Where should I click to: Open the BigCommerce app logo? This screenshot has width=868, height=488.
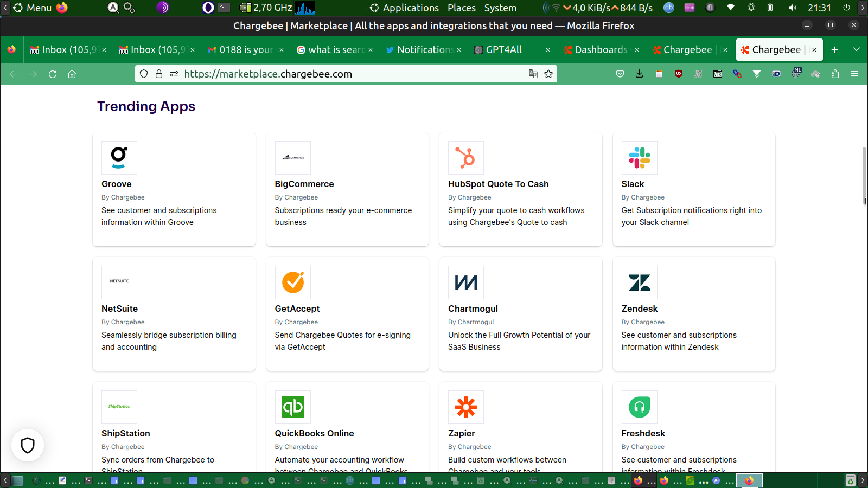(293, 158)
